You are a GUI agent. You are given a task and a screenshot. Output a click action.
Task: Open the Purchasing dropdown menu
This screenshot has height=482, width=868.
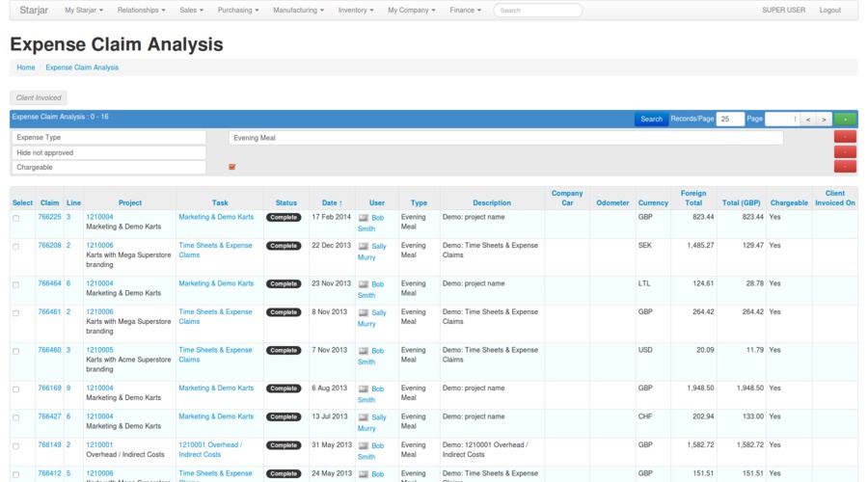238,10
